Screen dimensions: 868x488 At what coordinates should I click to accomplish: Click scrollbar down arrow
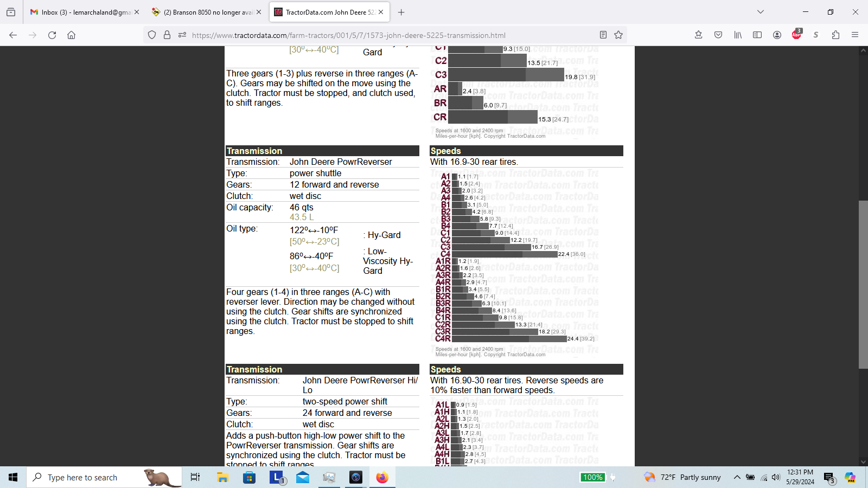[863, 462]
